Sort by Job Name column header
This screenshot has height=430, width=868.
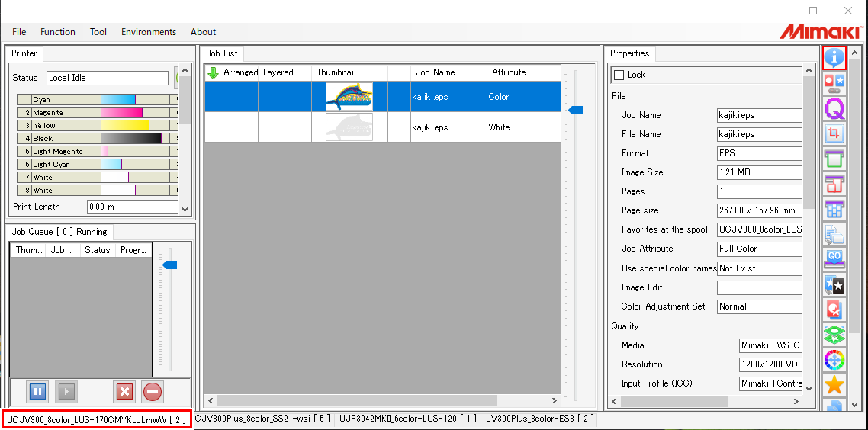(449, 72)
